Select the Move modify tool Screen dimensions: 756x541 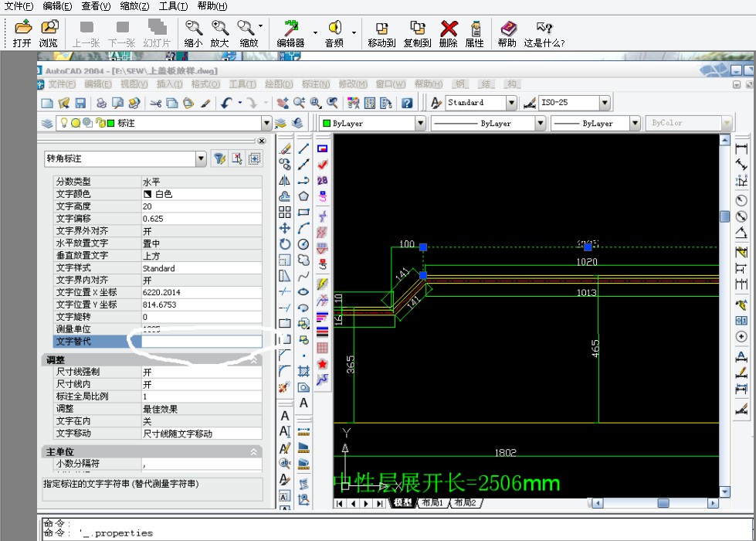(x=285, y=228)
